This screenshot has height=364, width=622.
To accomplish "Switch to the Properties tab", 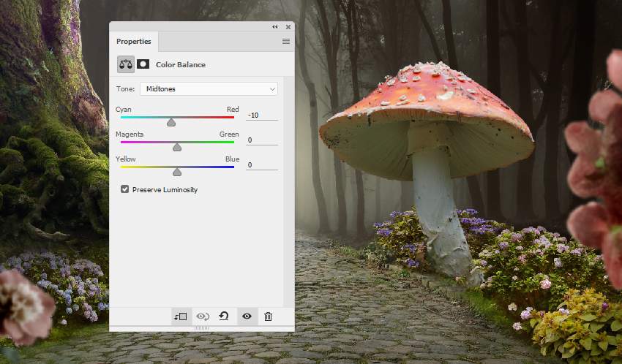I will (134, 41).
